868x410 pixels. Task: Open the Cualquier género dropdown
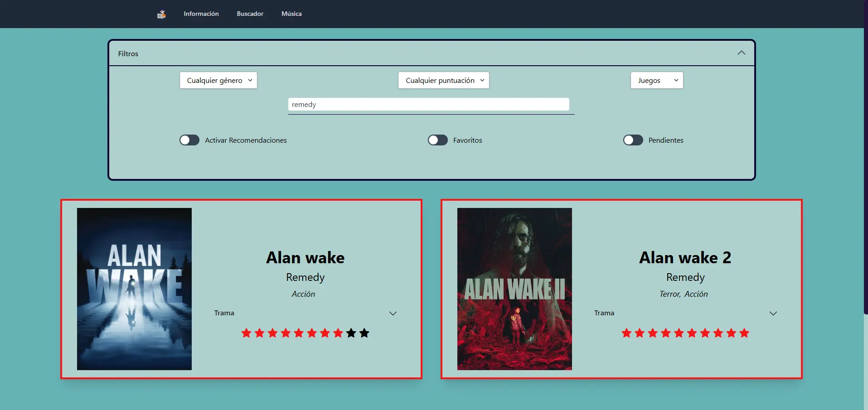(x=218, y=80)
